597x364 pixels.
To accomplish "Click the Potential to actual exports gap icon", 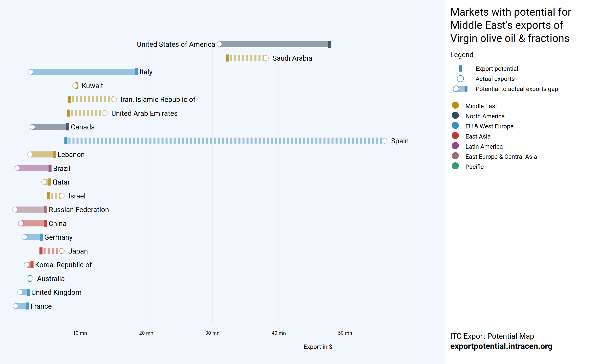I will pos(460,89).
